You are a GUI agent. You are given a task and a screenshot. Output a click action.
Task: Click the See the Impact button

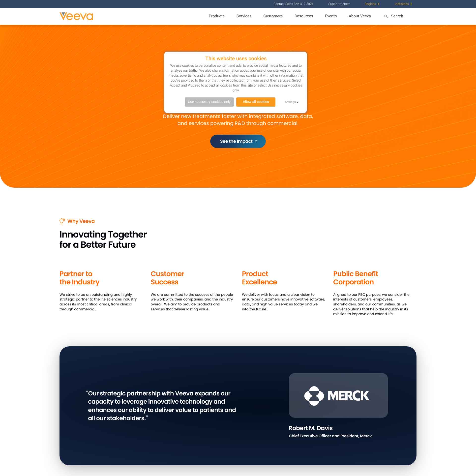pyautogui.click(x=238, y=141)
